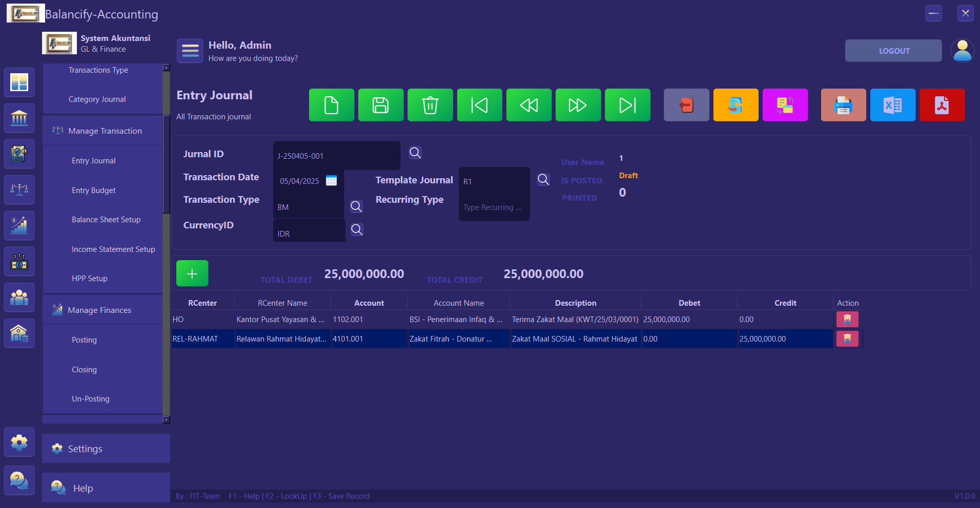This screenshot has width=980, height=508.
Task: Click the new document toolbar icon
Action: pos(332,105)
